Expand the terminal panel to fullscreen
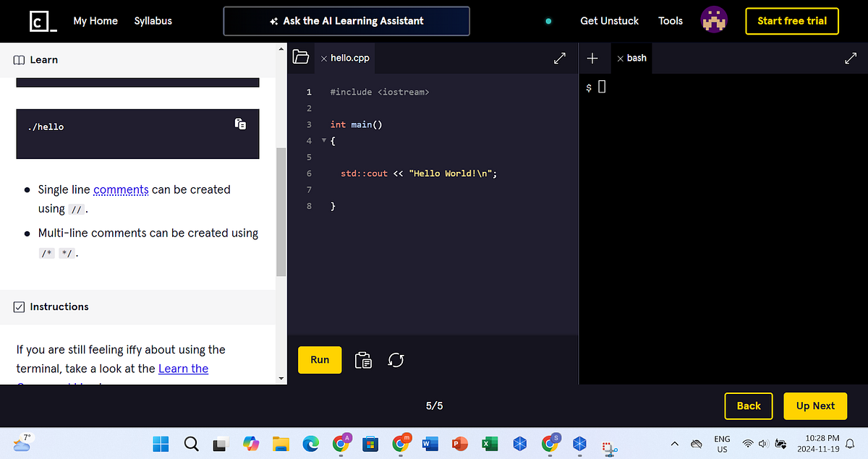The image size is (868, 459). pyautogui.click(x=851, y=58)
